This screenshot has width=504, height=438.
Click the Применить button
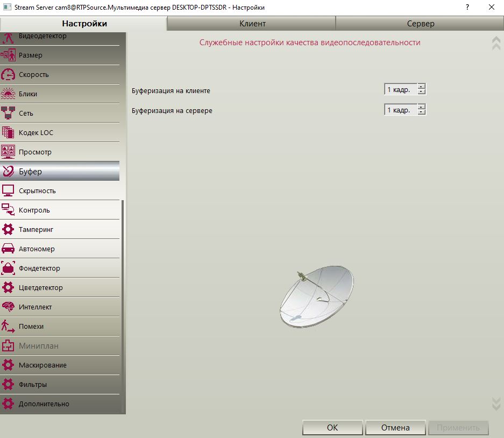coord(458,428)
